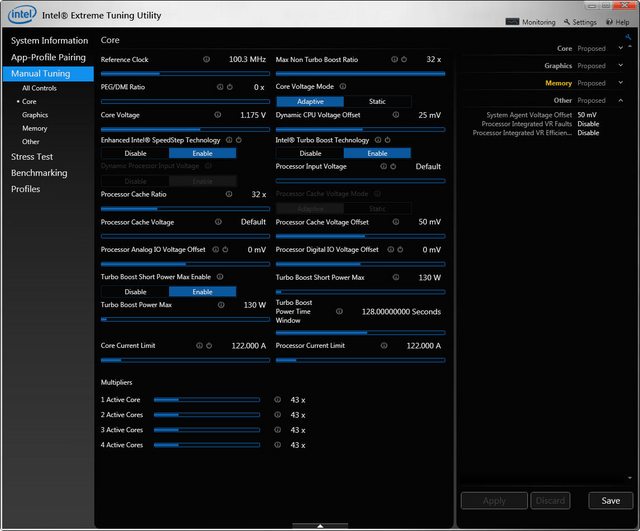
Task: Click Enhanced SpeedStep reboot-required icon
Action: coord(239,140)
